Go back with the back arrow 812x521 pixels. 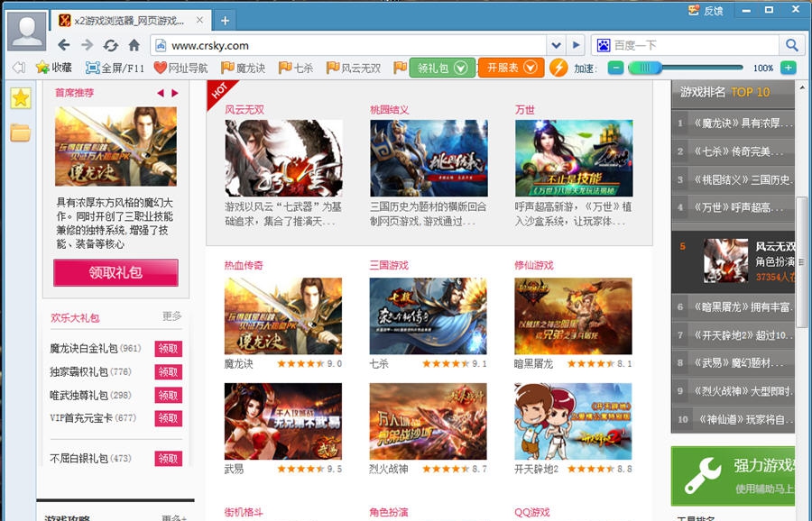(64, 45)
